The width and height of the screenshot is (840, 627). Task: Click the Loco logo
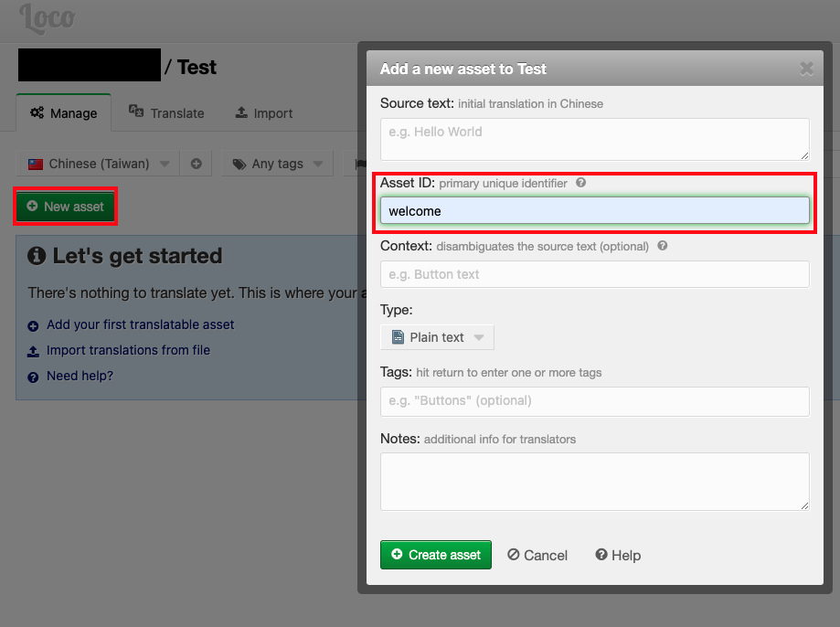click(47, 18)
